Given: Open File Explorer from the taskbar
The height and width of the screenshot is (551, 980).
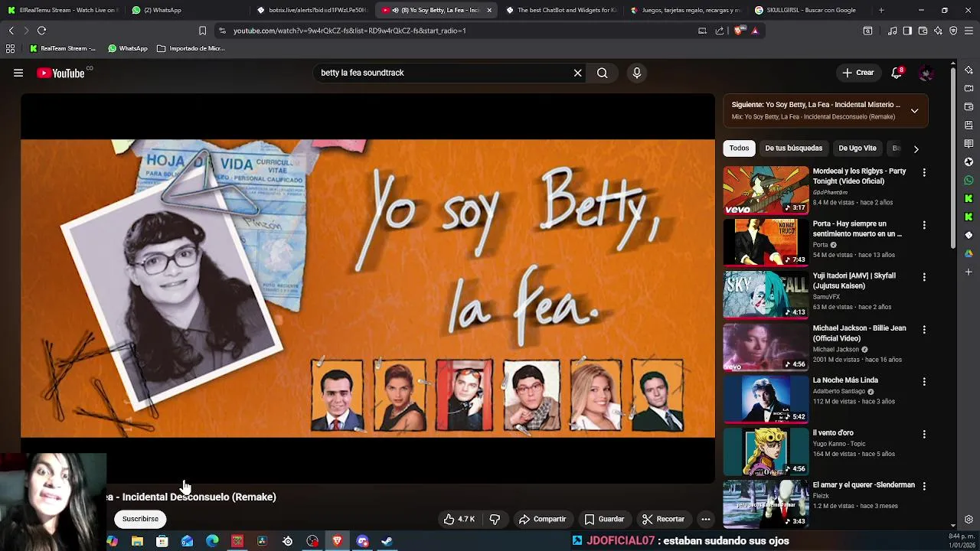Looking at the screenshot, I should click(137, 541).
